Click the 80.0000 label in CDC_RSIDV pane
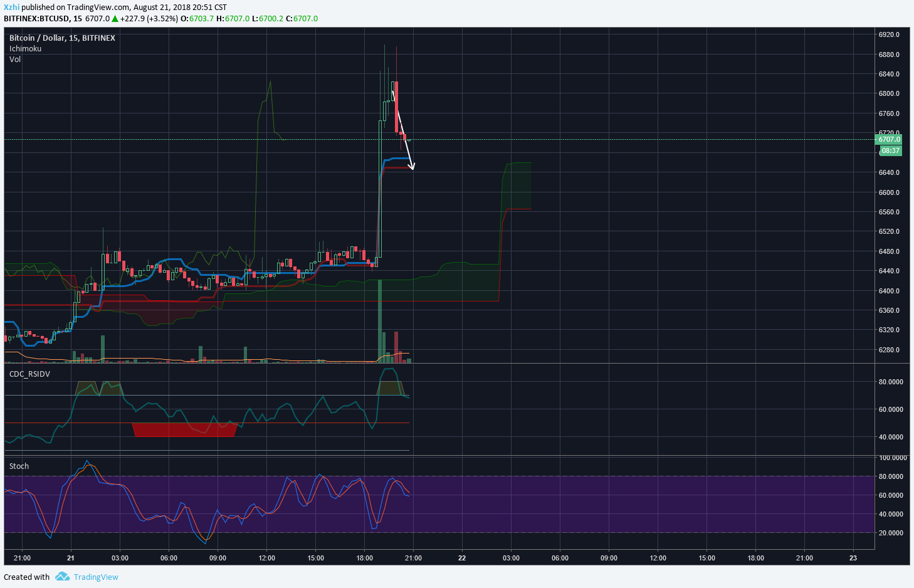 pos(891,382)
